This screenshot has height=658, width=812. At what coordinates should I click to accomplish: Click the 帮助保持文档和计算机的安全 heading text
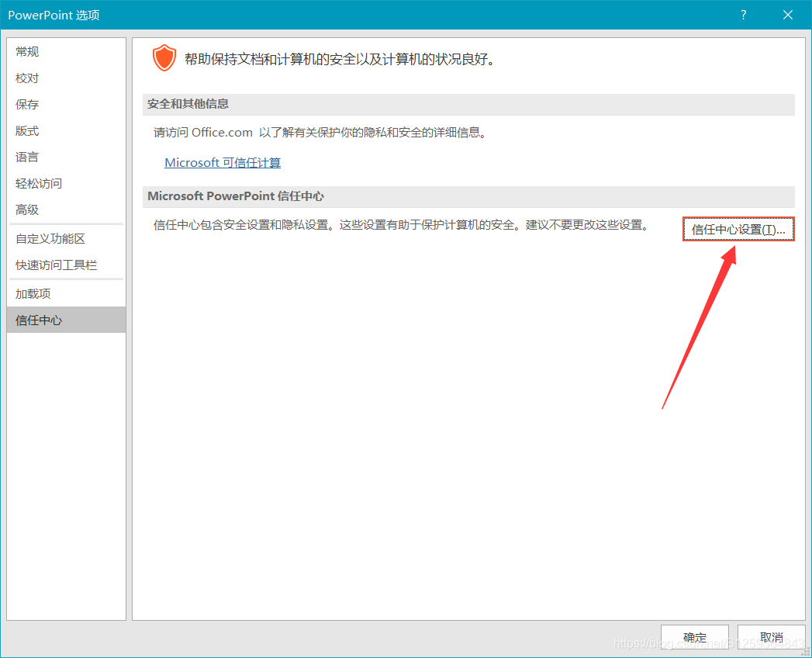tap(341, 59)
